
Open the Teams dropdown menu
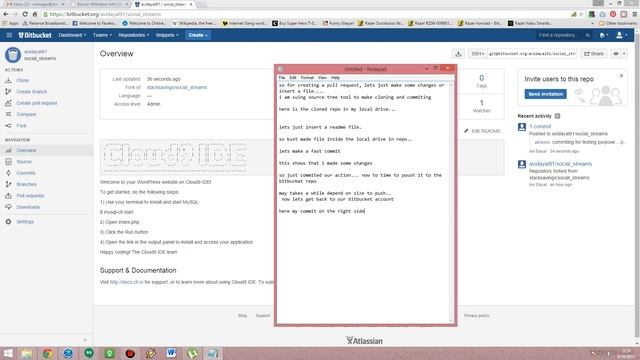pos(102,35)
